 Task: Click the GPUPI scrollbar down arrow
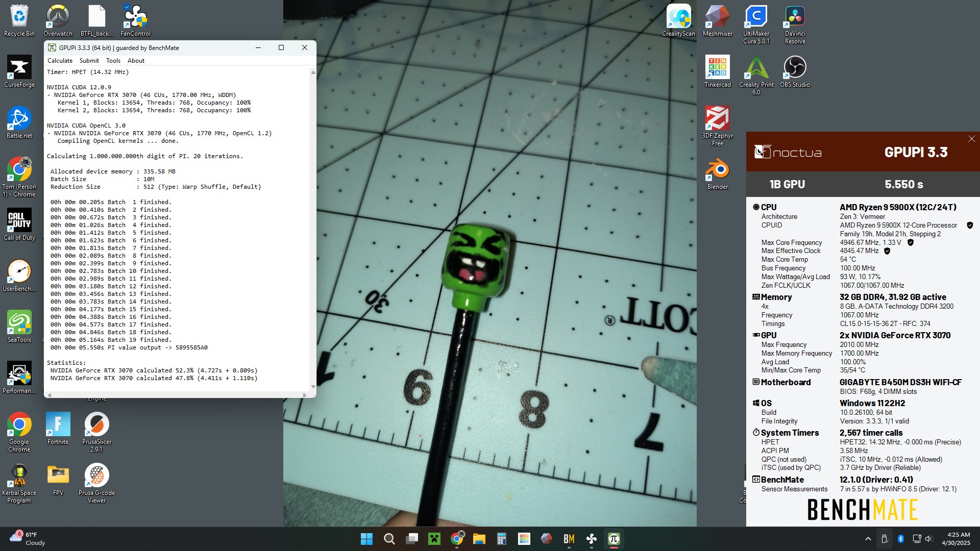pyautogui.click(x=313, y=387)
